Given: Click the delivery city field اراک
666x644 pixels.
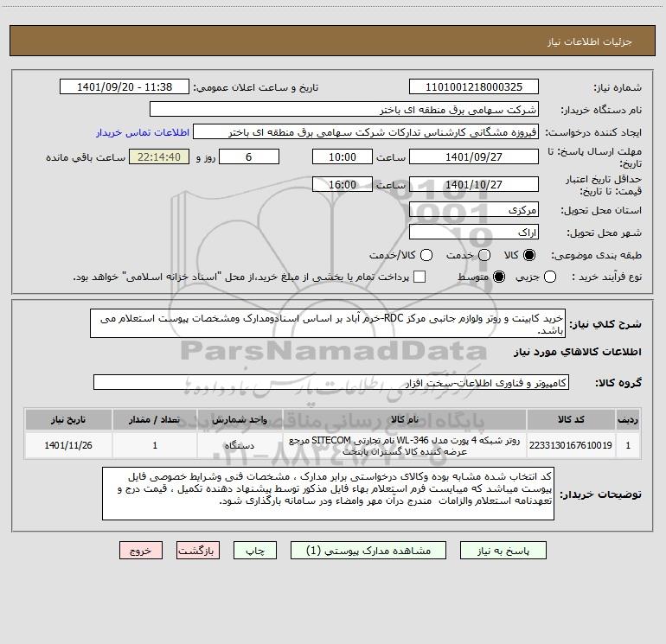Looking at the screenshot, I should [474, 233].
